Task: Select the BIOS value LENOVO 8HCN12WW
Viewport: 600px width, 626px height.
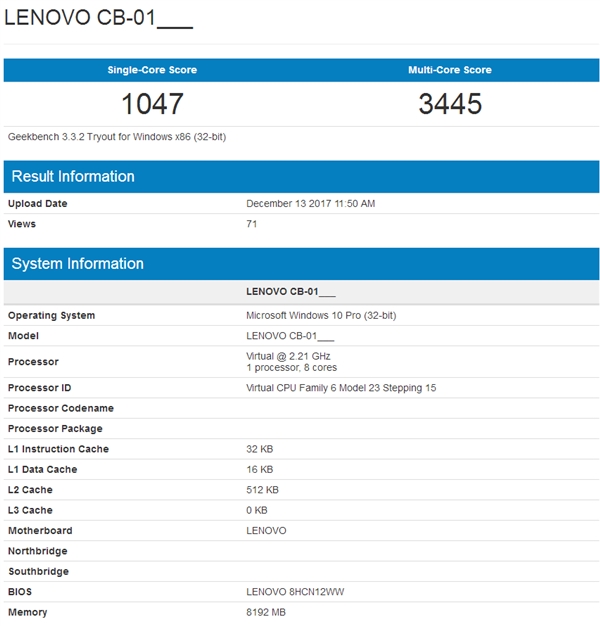Action: coord(295,592)
